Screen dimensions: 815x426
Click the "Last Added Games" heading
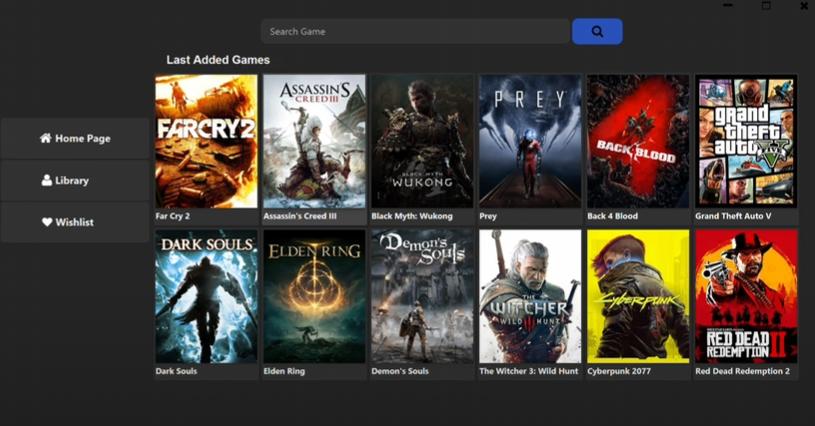[x=218, y=60]
